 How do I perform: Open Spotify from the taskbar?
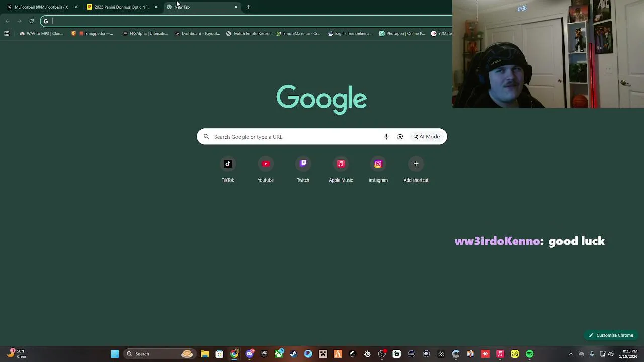pyautogui.click(x=530, y=354)
